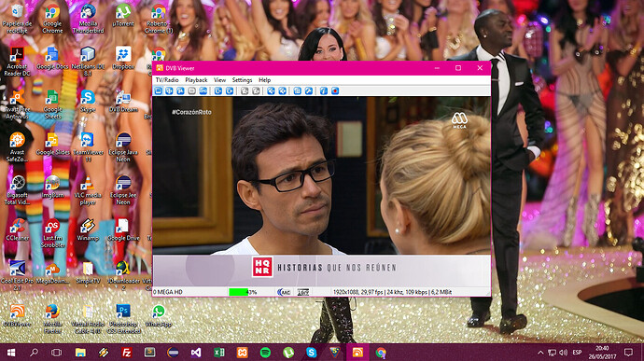This screenshot has height=361, width=644.
Task: Select the Google Docs desktop icon
Action: click(52, 59)
